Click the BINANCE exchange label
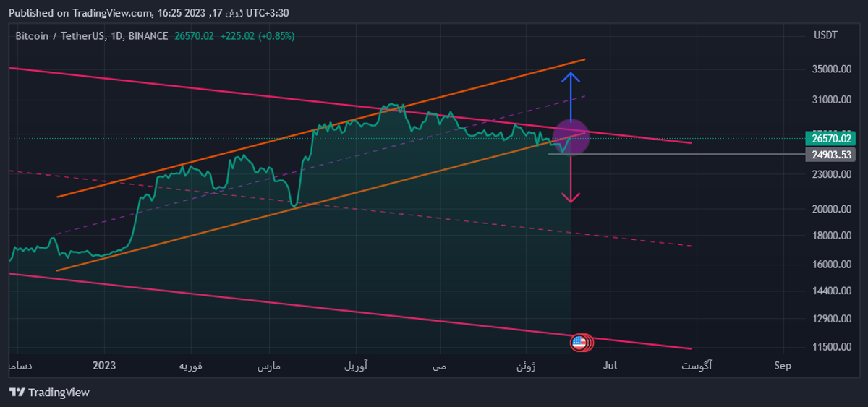 tap(148, 36)
